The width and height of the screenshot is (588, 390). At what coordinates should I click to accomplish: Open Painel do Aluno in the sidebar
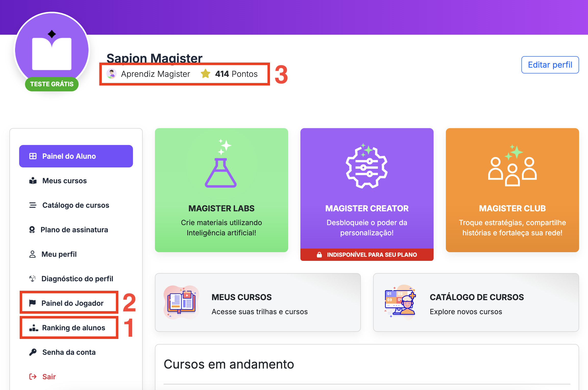pos(76,156)
